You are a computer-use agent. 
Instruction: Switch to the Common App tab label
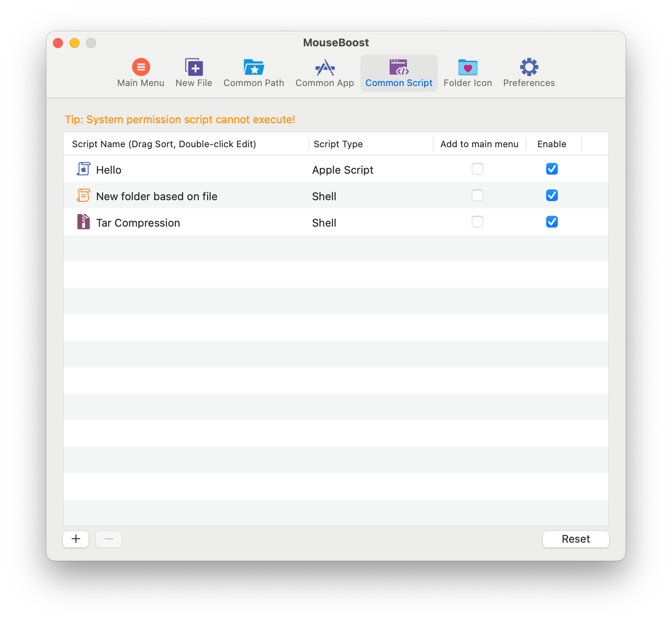click(x=325, y=83)
